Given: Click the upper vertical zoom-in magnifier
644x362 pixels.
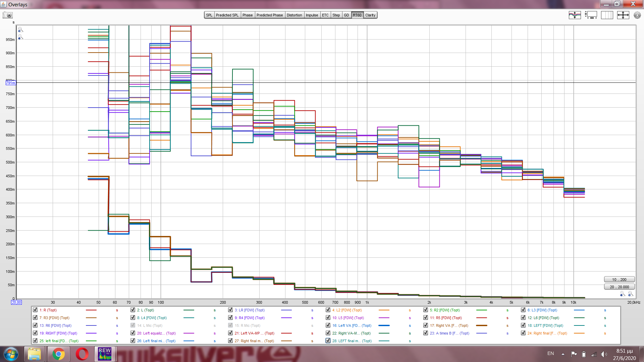Looking at the screenshot, I should pyautogui.click(x=20, y=30).
